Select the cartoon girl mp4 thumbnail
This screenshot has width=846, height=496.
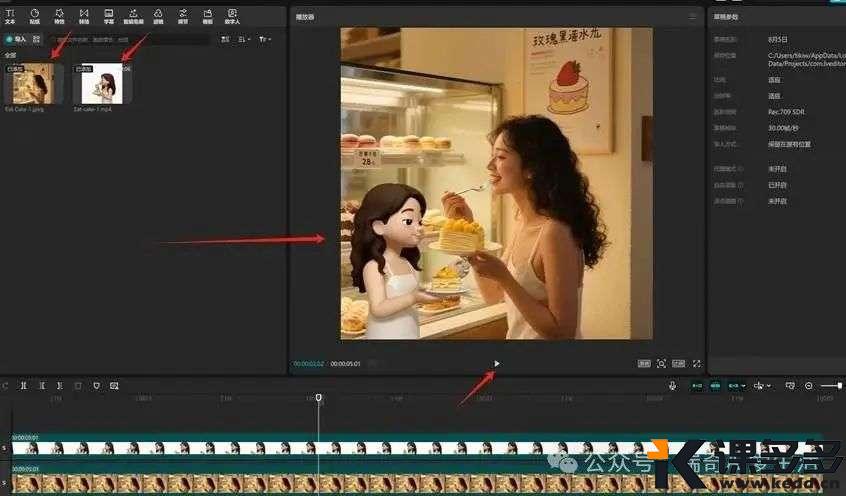point(103,84)
